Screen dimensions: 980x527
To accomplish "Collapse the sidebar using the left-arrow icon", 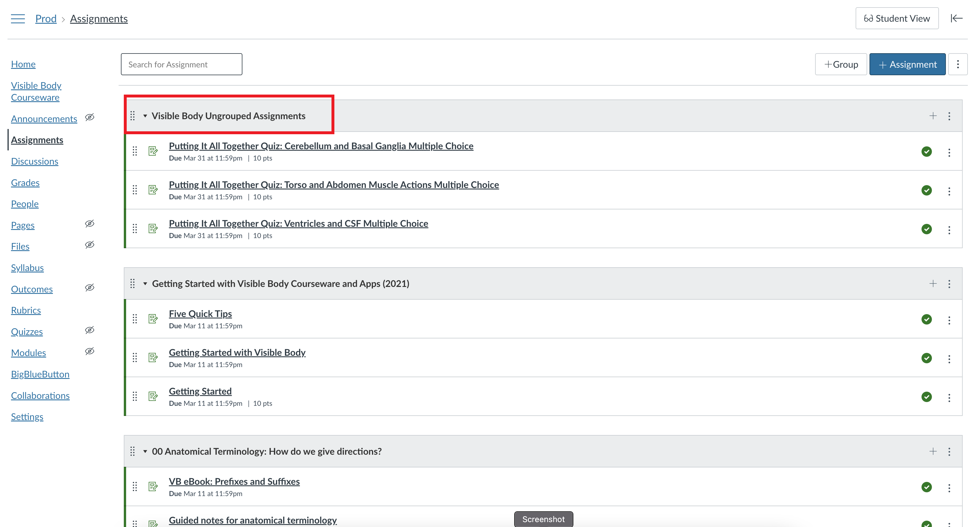I will pos(956,18).
